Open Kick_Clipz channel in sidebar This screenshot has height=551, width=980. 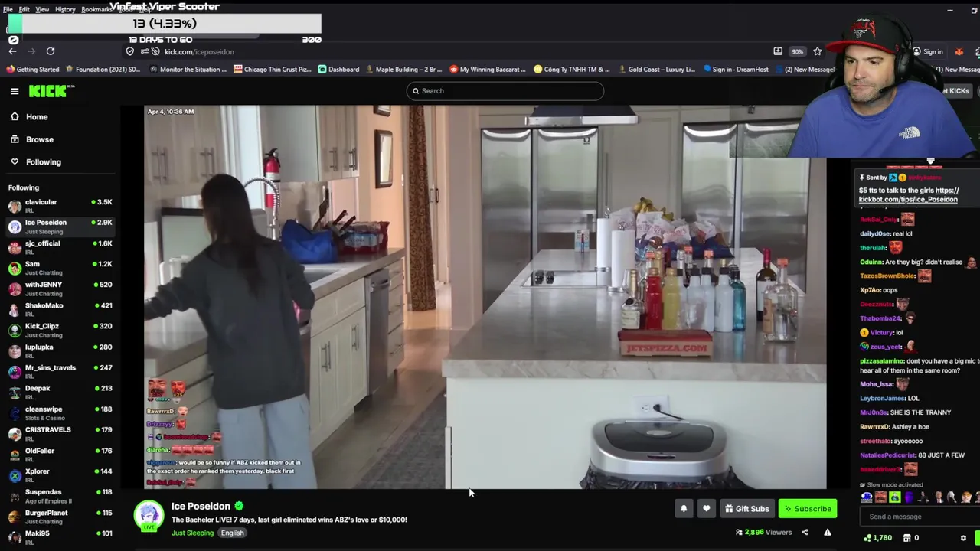[x=60, y=330]
